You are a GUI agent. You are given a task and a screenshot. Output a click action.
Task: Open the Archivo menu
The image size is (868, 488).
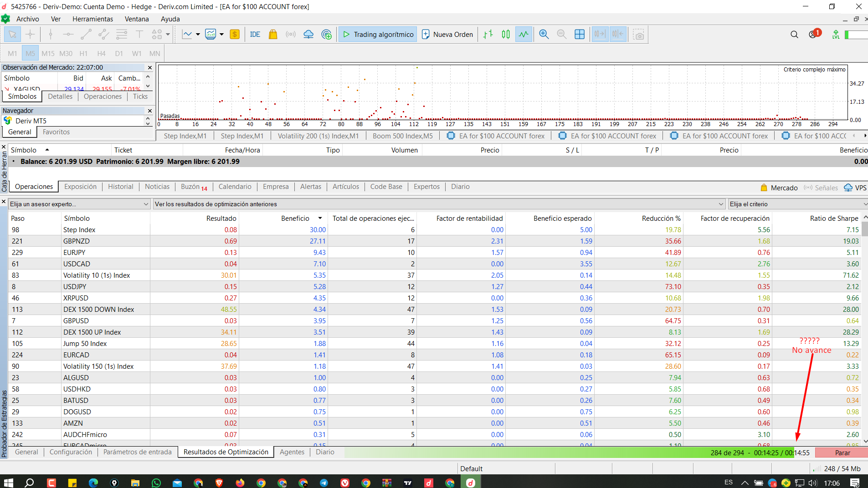tap(28, 19)
